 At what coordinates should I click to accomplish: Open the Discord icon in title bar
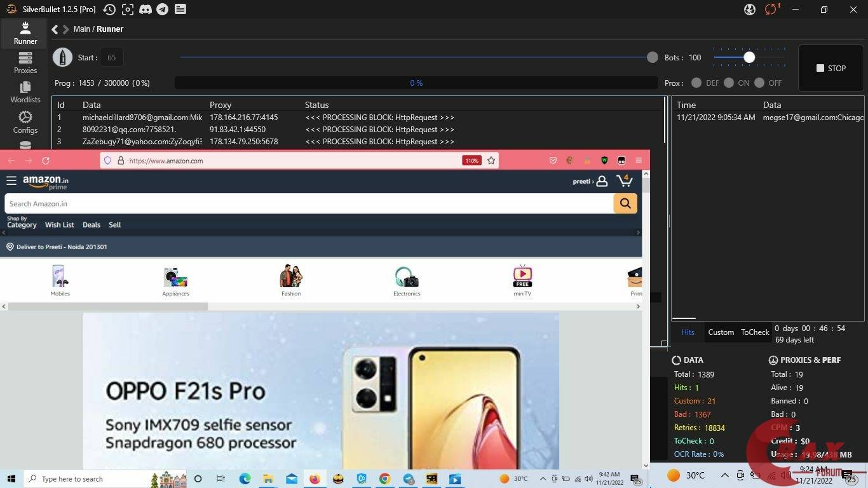(x=146, y=10)
